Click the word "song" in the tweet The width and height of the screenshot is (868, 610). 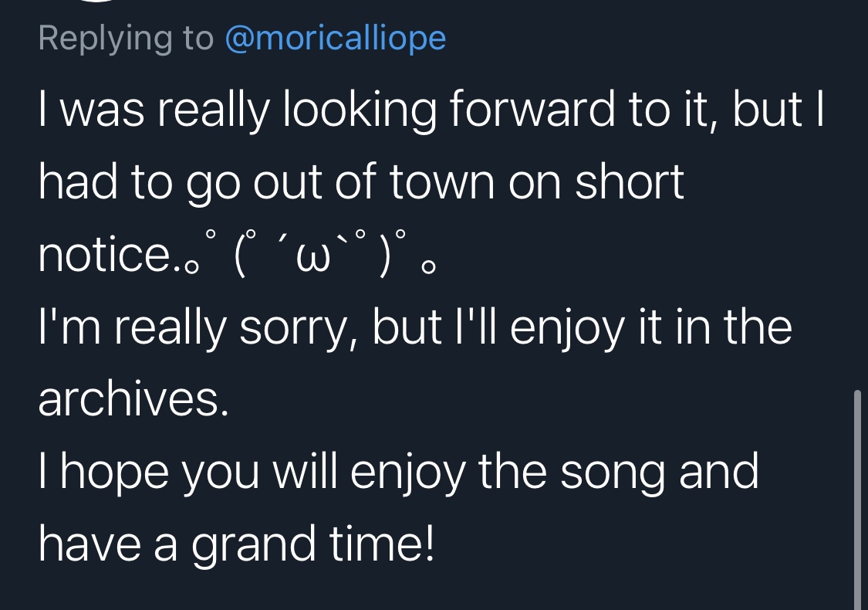click(613, 473)
